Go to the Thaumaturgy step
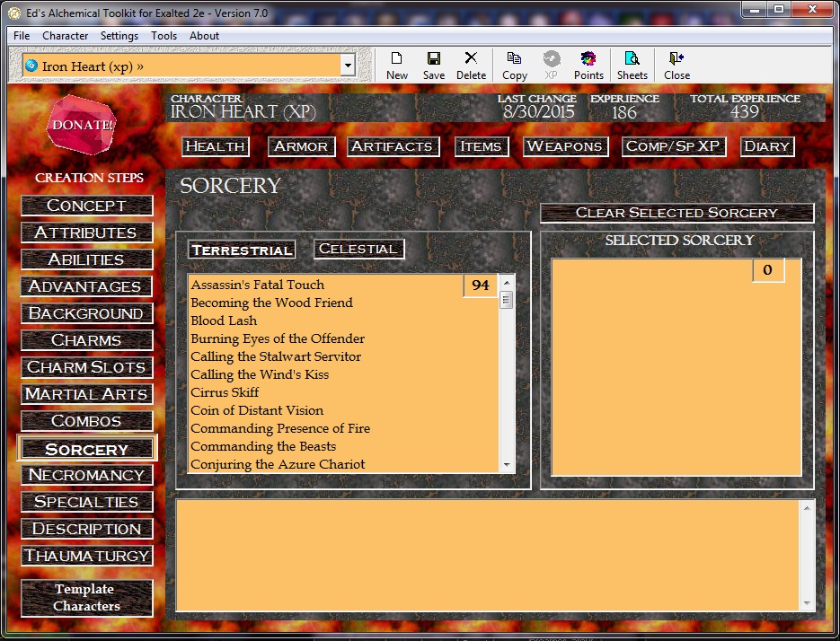The height and width of the screenshot is (641, 840). coord(87,556)
